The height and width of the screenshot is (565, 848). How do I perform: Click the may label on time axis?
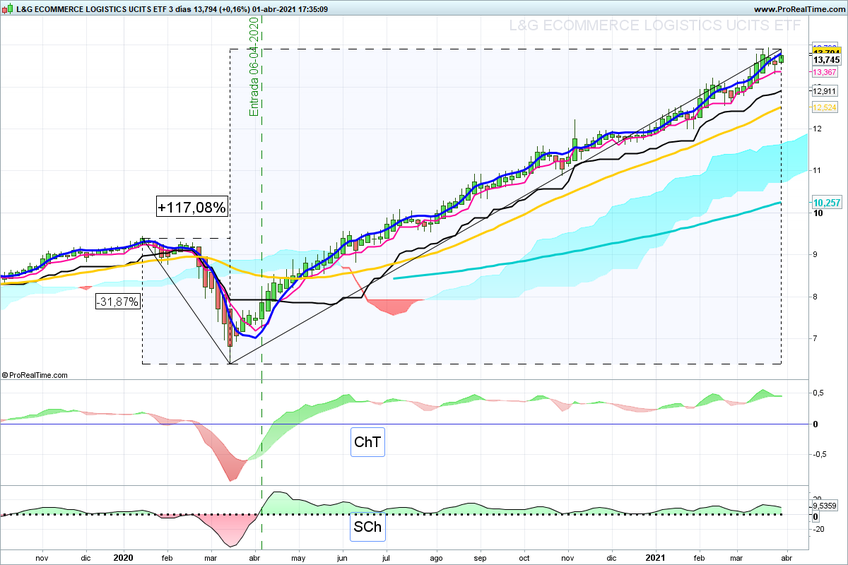299,559
